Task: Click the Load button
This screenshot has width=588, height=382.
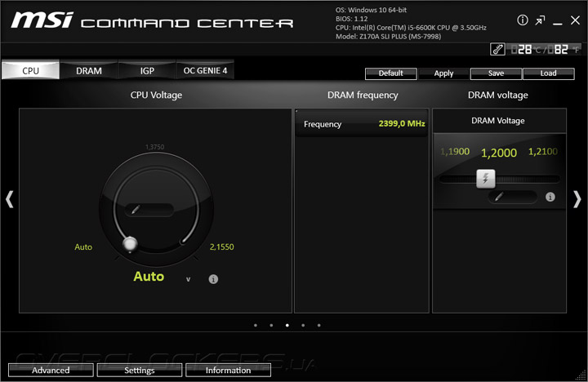Action: (548, 73)
